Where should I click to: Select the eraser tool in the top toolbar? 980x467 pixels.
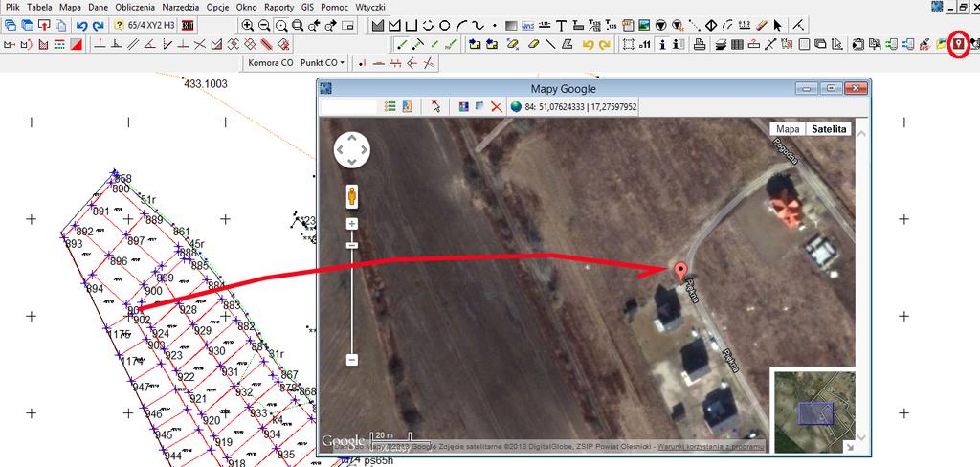pos(761,26)
